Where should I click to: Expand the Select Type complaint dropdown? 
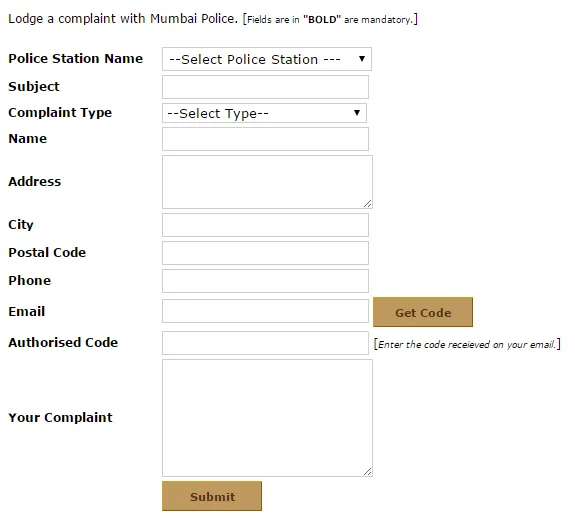point(264,113)
